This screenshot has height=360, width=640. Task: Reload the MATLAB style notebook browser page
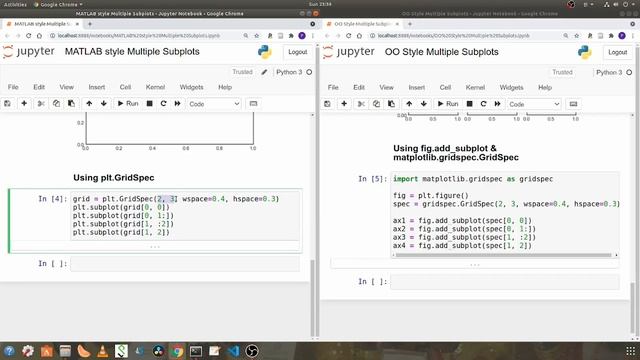[x=28, y=36]
